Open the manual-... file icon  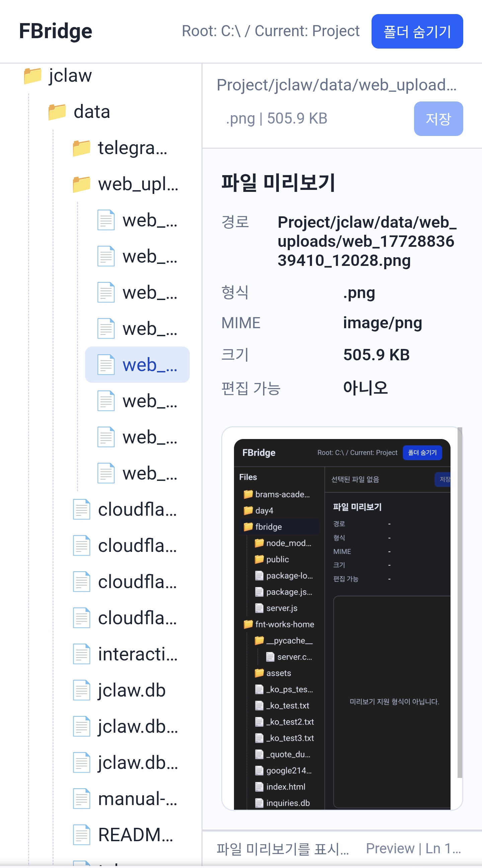point(82,799)
